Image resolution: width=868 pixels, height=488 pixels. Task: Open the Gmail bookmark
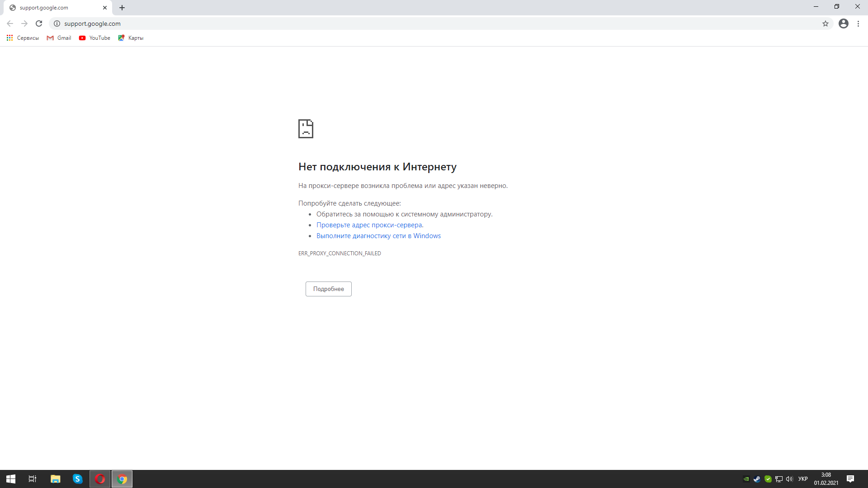click(x=59, y=38)
